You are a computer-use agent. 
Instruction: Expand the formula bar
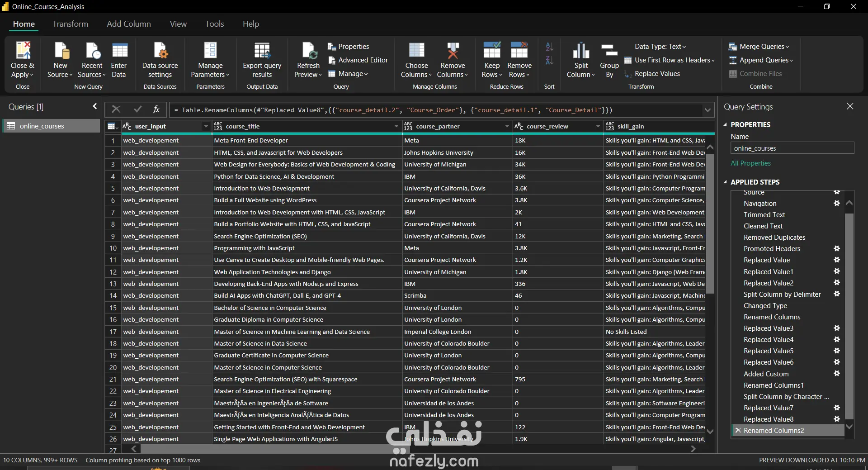708,110
